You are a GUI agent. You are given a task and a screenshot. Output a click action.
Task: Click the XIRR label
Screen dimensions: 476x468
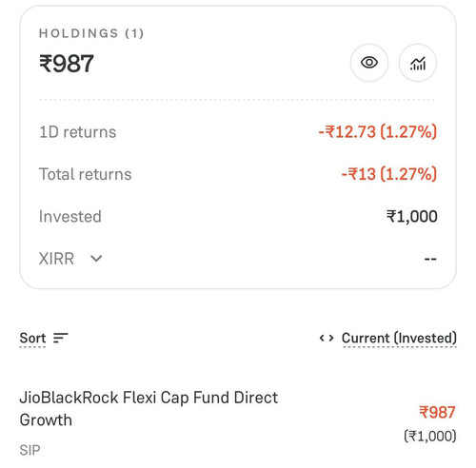pos(56,259)
